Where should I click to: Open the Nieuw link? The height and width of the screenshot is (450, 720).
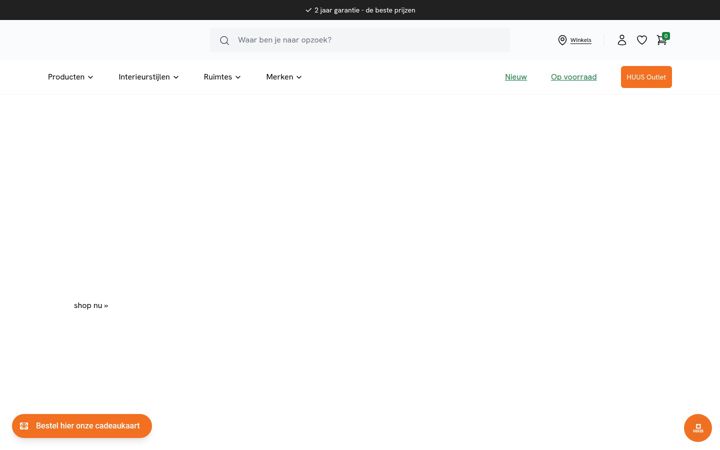[x=516, y=77]
